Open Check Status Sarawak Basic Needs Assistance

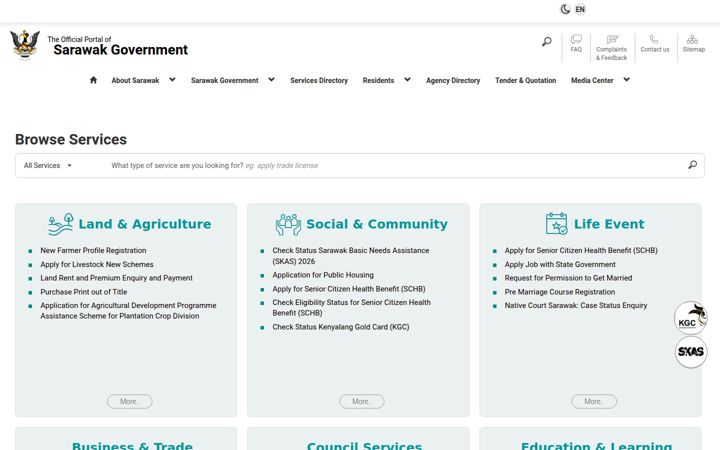click(351, 256)
